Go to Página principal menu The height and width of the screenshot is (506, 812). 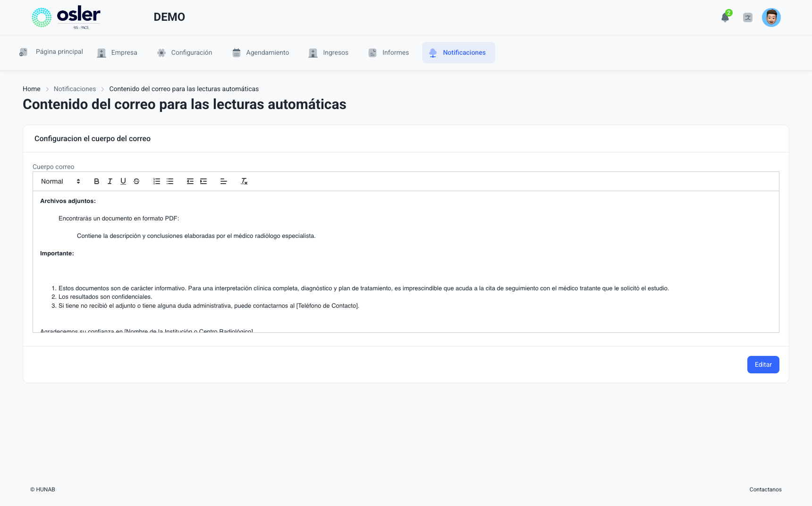tap(51, 52)
